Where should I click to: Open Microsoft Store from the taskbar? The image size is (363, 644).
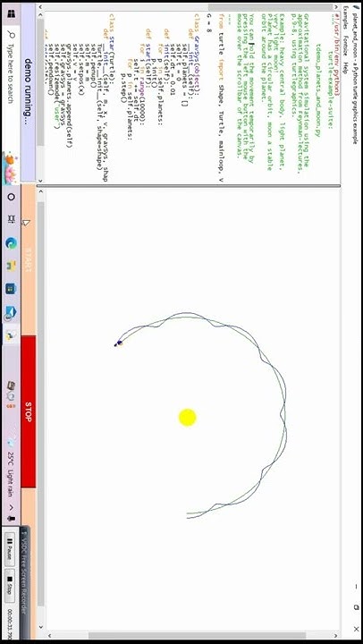pos(11,289)
